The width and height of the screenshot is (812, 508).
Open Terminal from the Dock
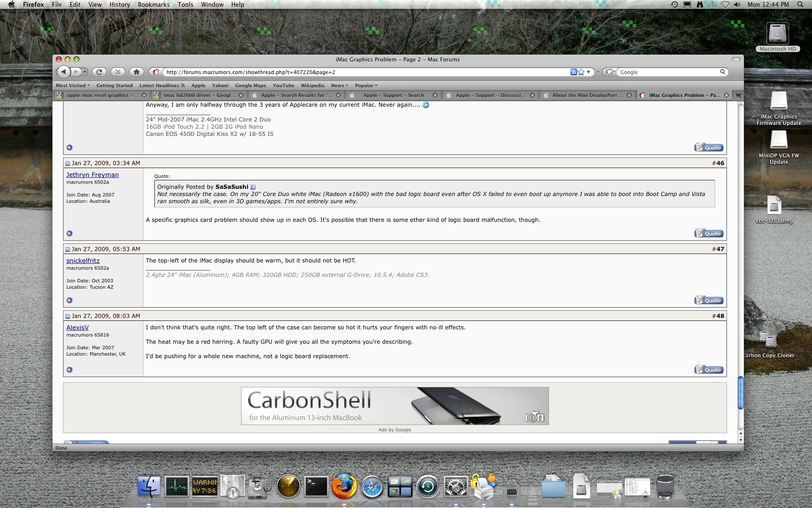(317, 487)
